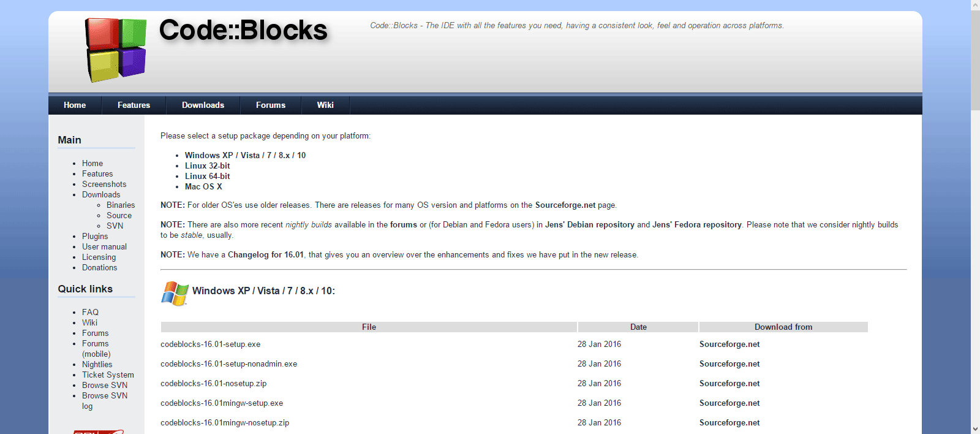Click the Linux 64-bit platform link

208,176
